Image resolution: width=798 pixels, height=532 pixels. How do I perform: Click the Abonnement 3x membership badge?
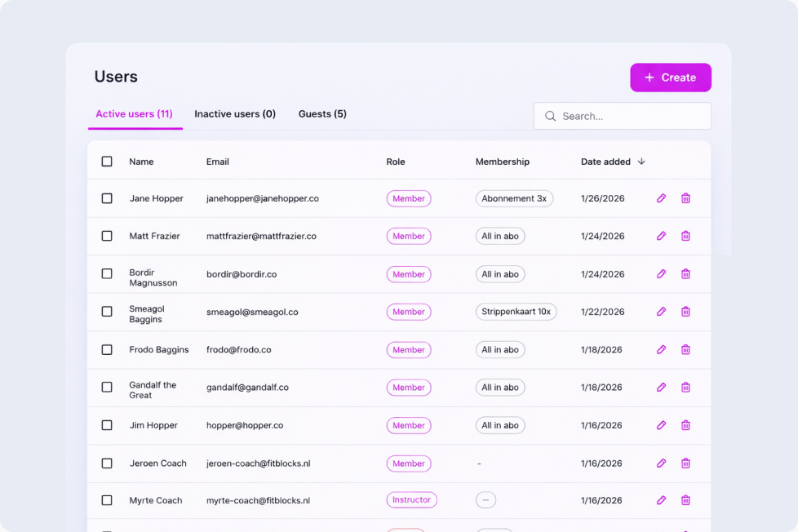click(514, 198)
